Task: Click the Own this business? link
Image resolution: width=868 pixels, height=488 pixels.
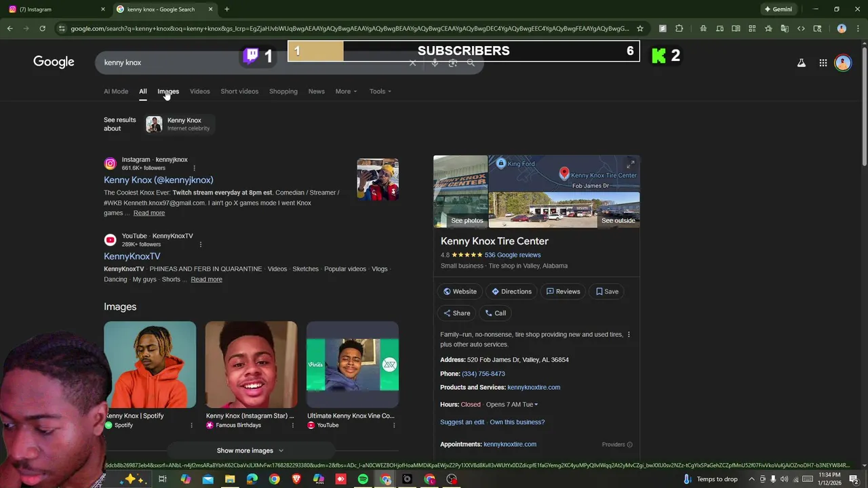Action: coord(517,422)
